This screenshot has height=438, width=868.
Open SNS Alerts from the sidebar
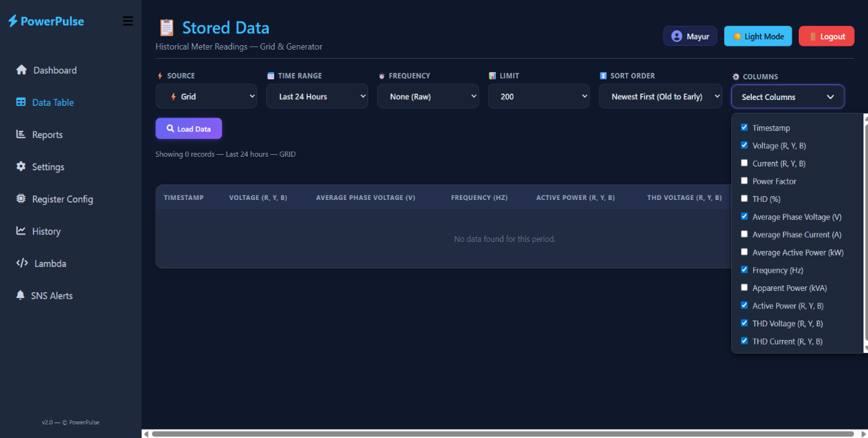(71, 295)
